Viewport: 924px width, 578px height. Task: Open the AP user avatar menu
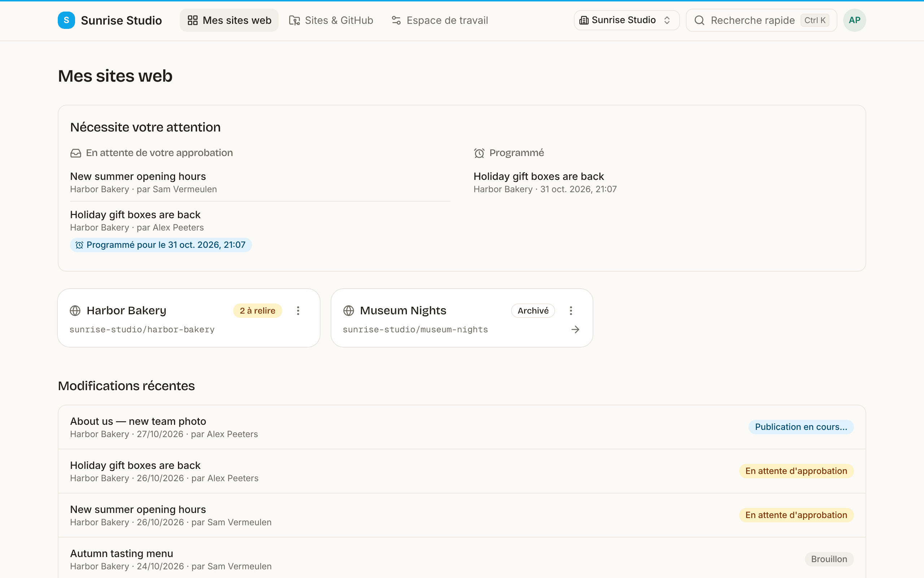tap(854, 20)
